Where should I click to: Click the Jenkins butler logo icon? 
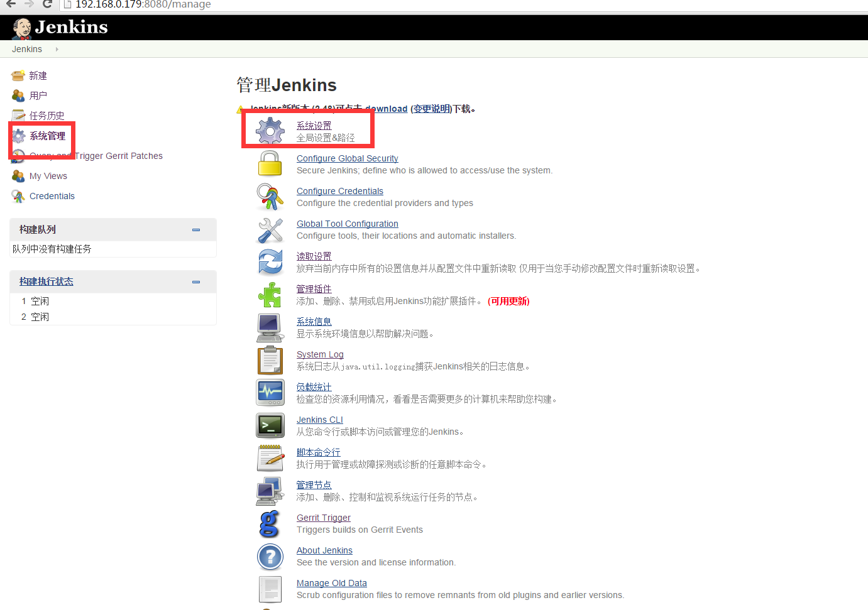pos(22,28)
